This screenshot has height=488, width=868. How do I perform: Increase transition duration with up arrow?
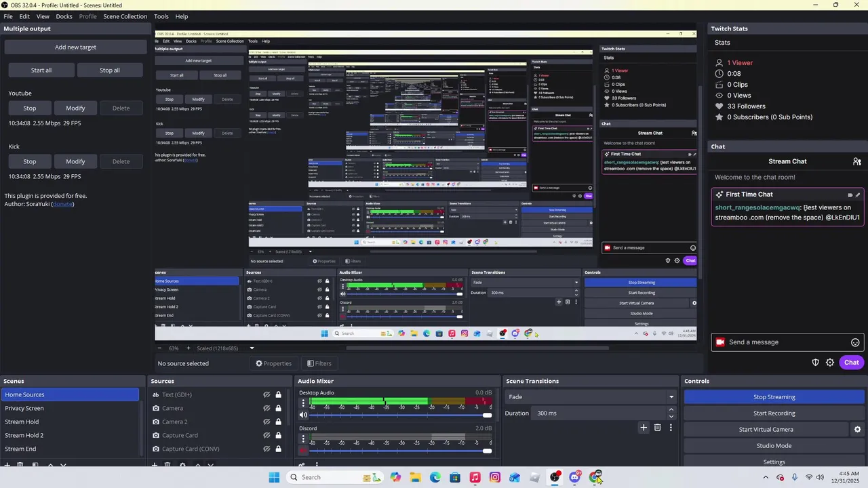[x=671, y=409]
